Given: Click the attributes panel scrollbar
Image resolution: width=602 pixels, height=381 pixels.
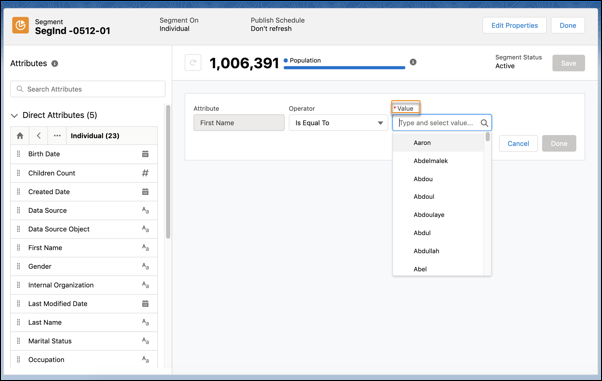Looking at the screenshot, I should click(x=168, y=172).
